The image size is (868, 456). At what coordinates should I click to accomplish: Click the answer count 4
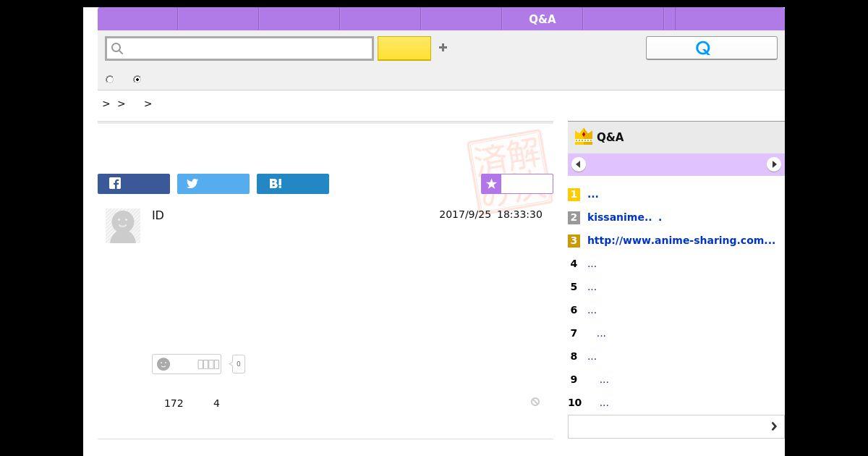(216, 403)
